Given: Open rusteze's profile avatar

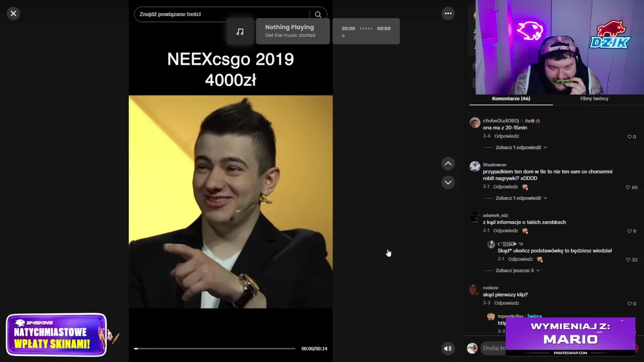Looking at the screenshot, I should click(475, 290).
